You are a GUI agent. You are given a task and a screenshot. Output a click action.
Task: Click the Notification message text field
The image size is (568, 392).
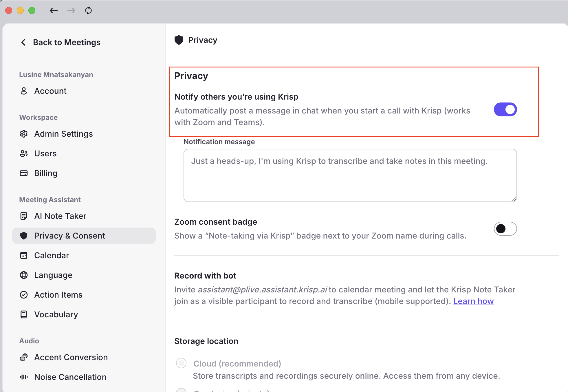[x=350, y=175]
